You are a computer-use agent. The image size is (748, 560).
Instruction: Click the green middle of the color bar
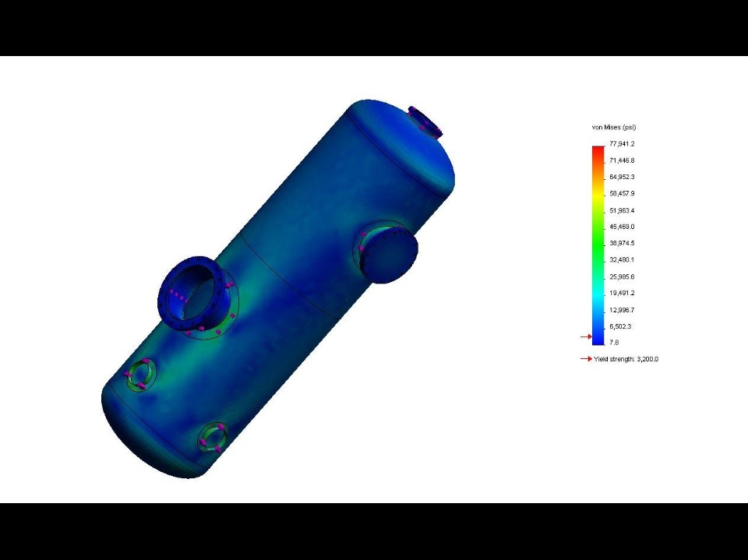pos(598,243)
